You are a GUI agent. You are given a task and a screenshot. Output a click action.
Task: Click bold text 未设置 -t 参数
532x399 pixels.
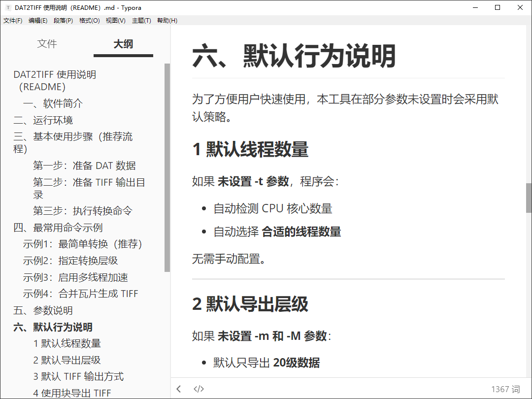point(253,181)
